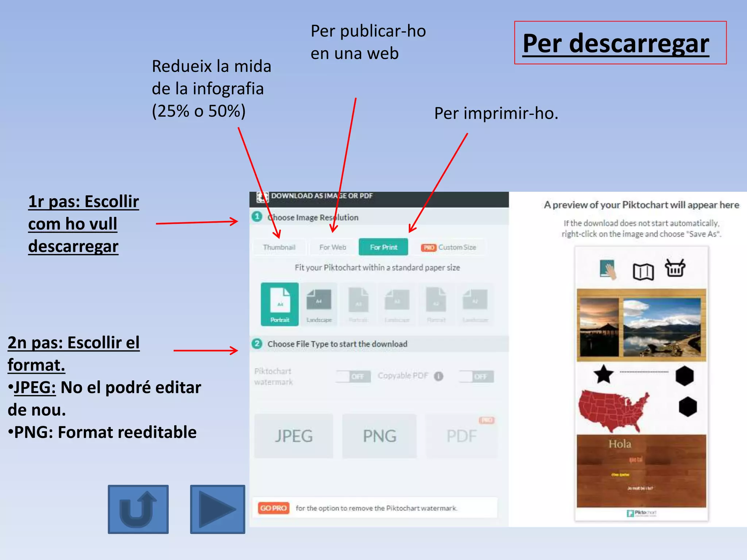Click the open map icon in preview
747x560 pixels.
click(x=643, y=272)
